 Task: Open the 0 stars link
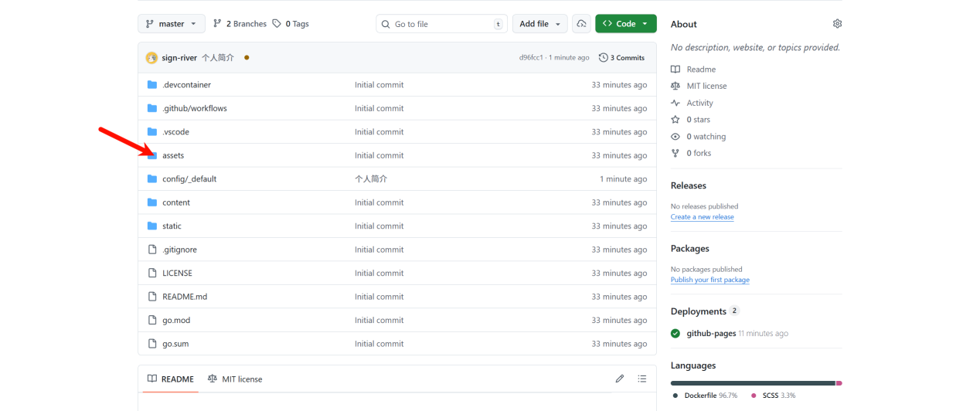(690, 120)
